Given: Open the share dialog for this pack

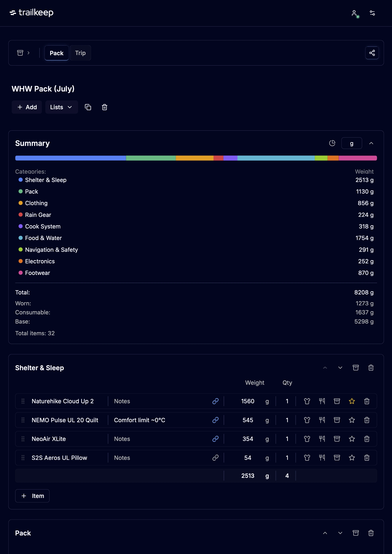Looking at the screenshot, I should click(x=372, y=53).
